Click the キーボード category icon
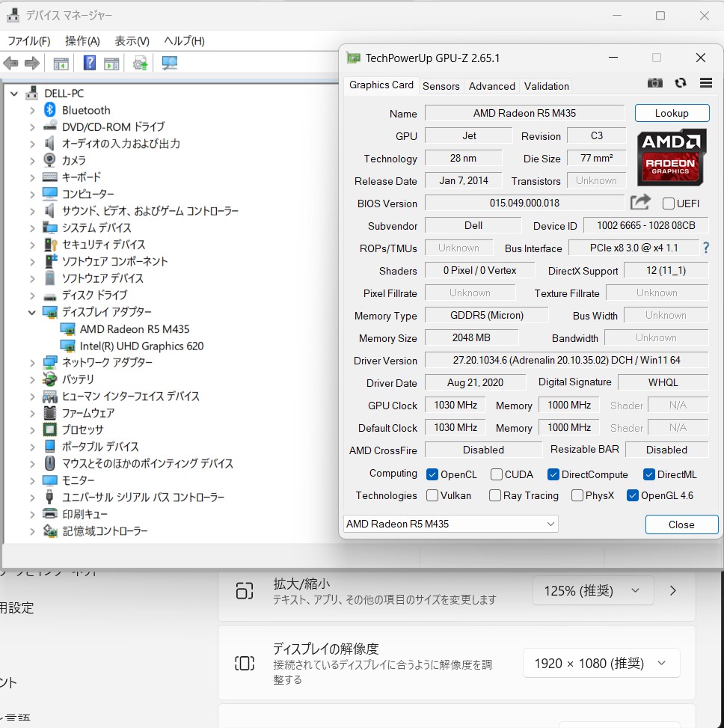The image size is (724, 728). click(x=49, y=177)
